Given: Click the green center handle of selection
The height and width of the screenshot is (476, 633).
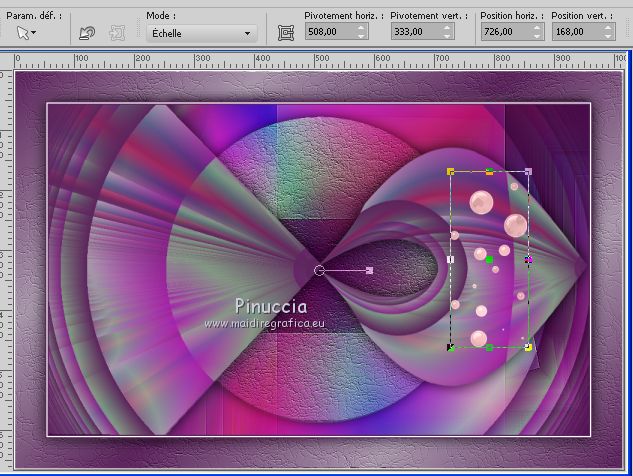Looking at the screenshot, I should [489, 260].
